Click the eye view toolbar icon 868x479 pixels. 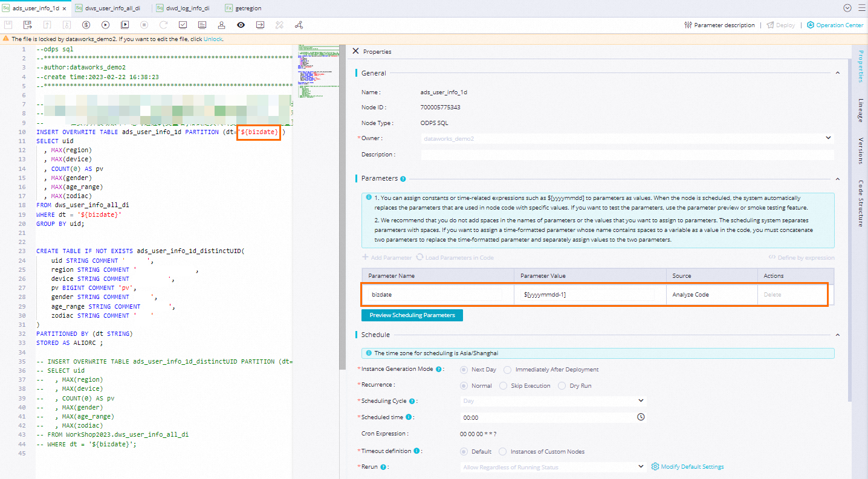tap(241, 25)
